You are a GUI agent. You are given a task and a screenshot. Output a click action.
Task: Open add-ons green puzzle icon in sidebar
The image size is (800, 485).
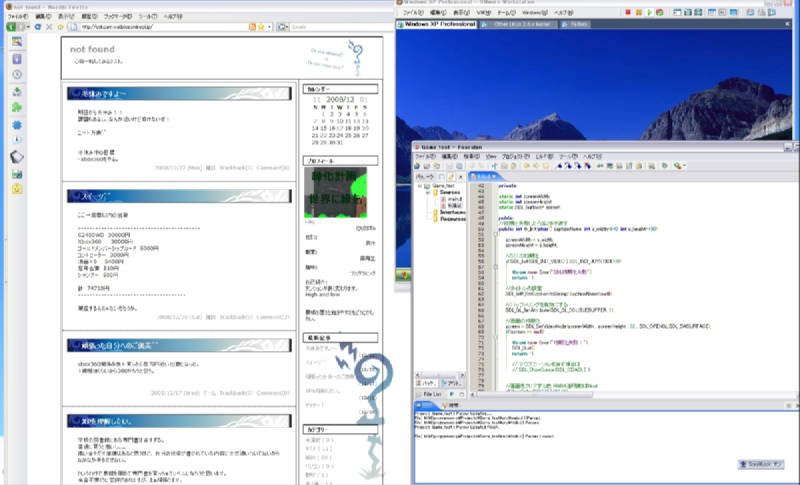click(x=17, y=107)
